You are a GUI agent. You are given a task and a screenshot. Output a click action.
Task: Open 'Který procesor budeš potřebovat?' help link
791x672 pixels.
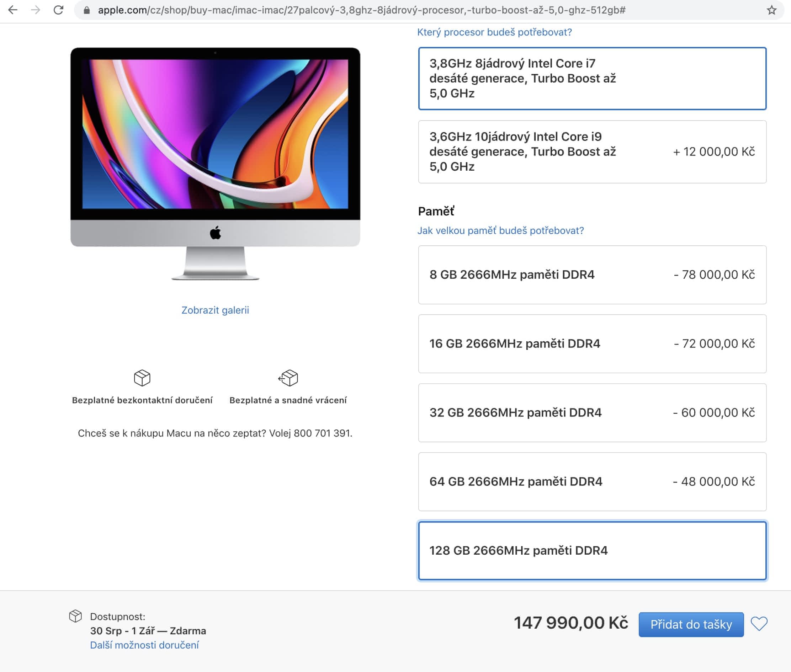[x=494, y=32]
